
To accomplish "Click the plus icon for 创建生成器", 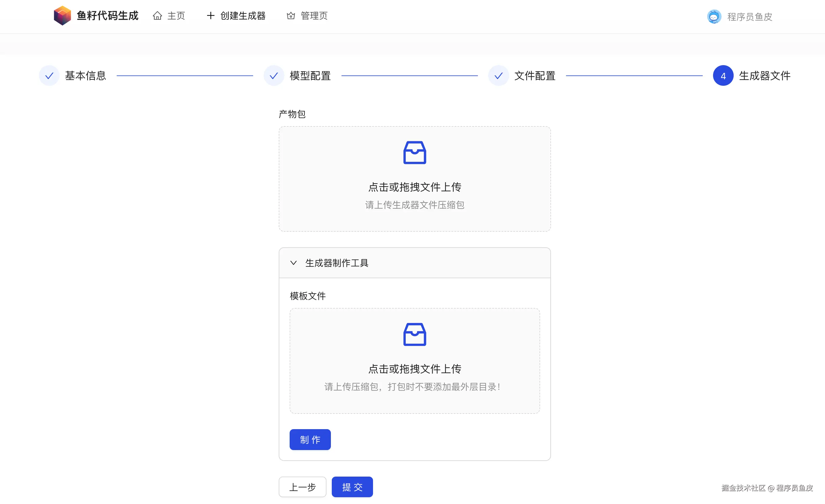I will tap(211, 15).
